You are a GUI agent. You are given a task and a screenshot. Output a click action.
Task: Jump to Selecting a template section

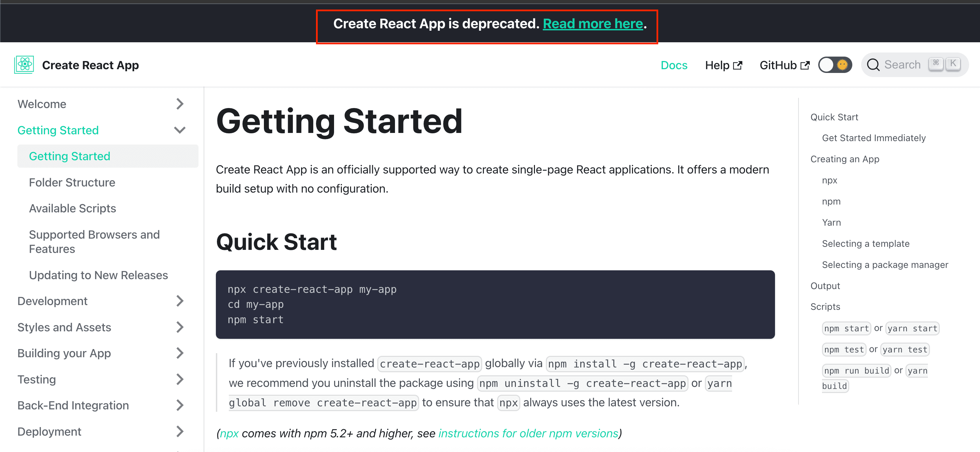pos(866,244)
